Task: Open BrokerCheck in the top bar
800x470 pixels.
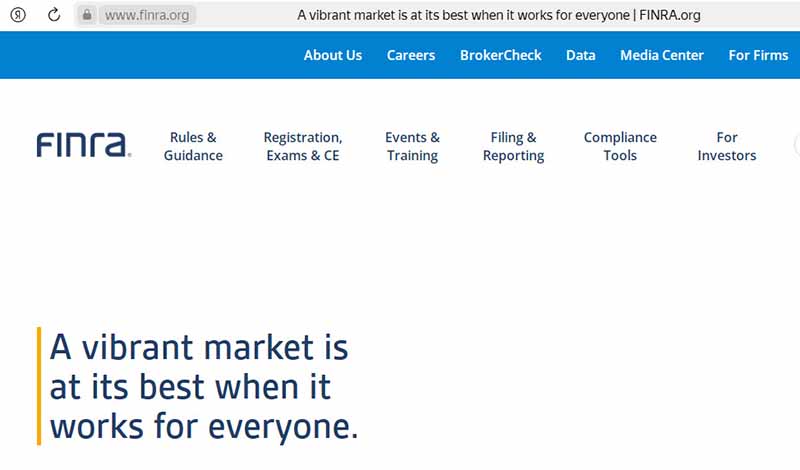Action: [501, 55]
